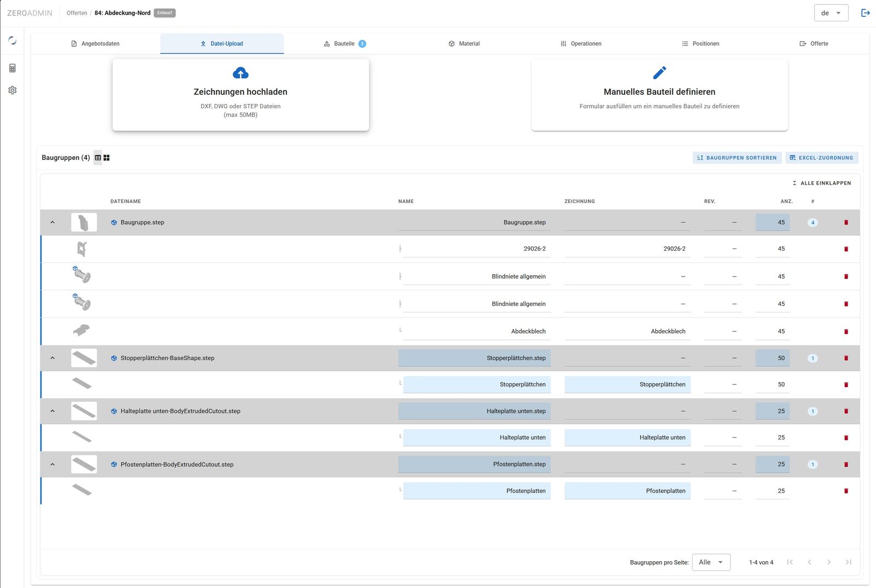Click the loading spinner icon in sidebar
Viewport: 876px width, 588px height.
[12, 41]
